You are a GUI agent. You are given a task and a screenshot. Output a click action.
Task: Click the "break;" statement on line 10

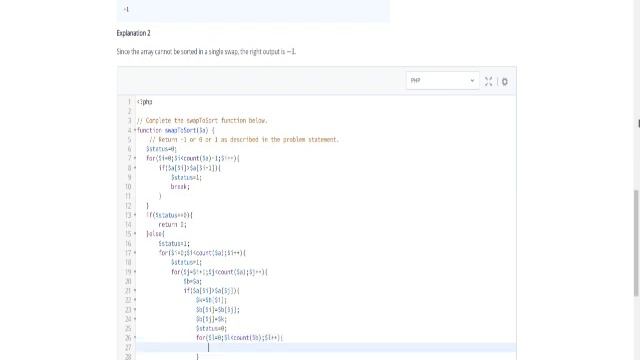click(180, 187)
